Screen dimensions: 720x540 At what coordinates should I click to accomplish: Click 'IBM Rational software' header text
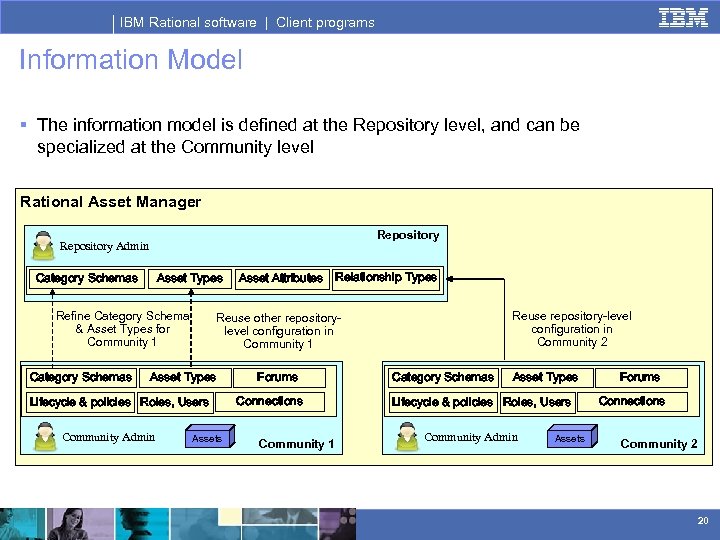tap(188, 22)
